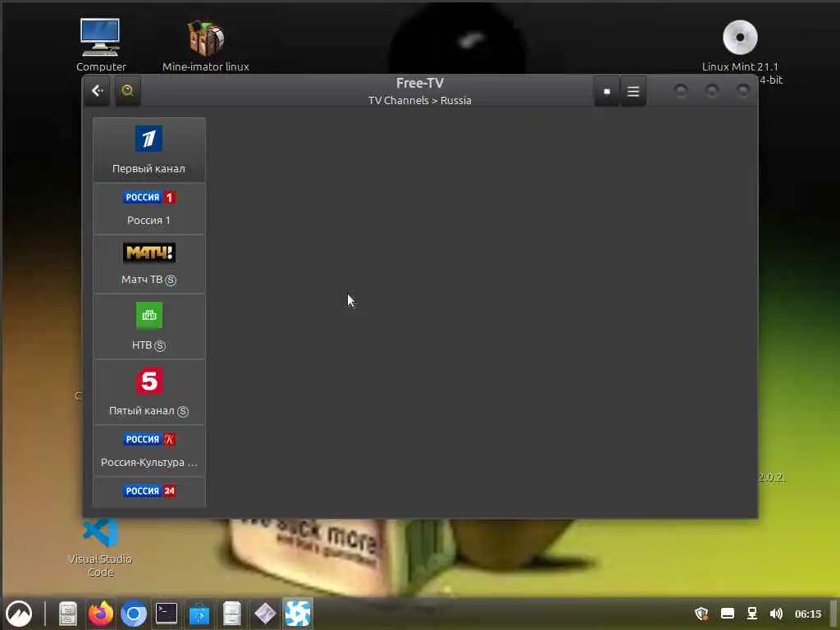Image resolution: width=840 pixels, height=630 pixels.
Task: Launch Chromium browser from the taskbar
Action: [x=134, y=614]
